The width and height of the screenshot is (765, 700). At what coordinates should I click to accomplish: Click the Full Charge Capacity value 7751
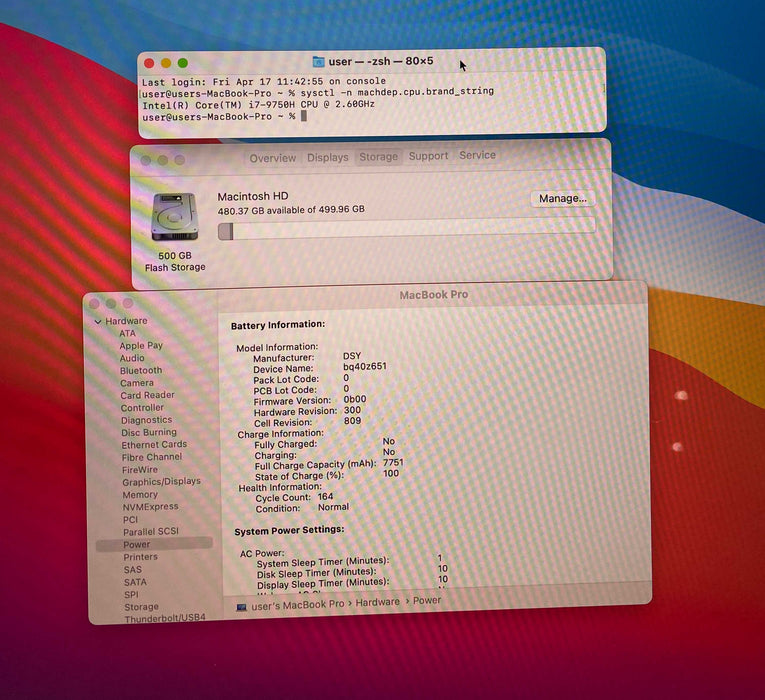pyautogui.click(x=393, y=462)
